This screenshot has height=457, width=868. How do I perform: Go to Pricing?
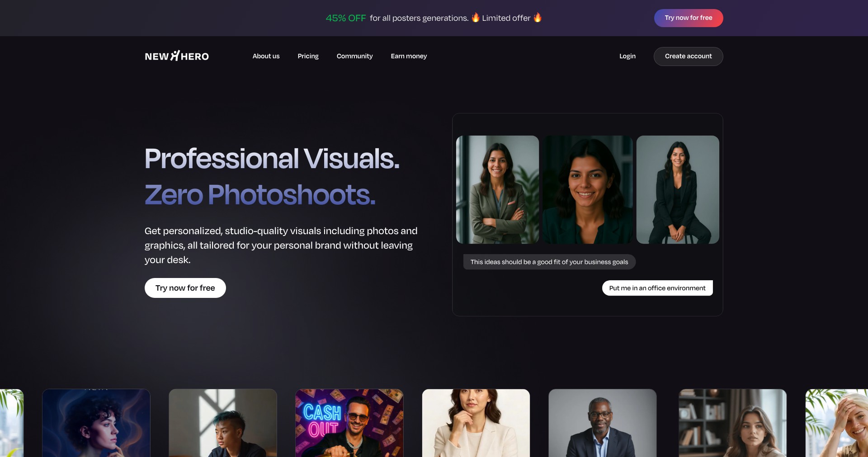[x=308, y=56]
